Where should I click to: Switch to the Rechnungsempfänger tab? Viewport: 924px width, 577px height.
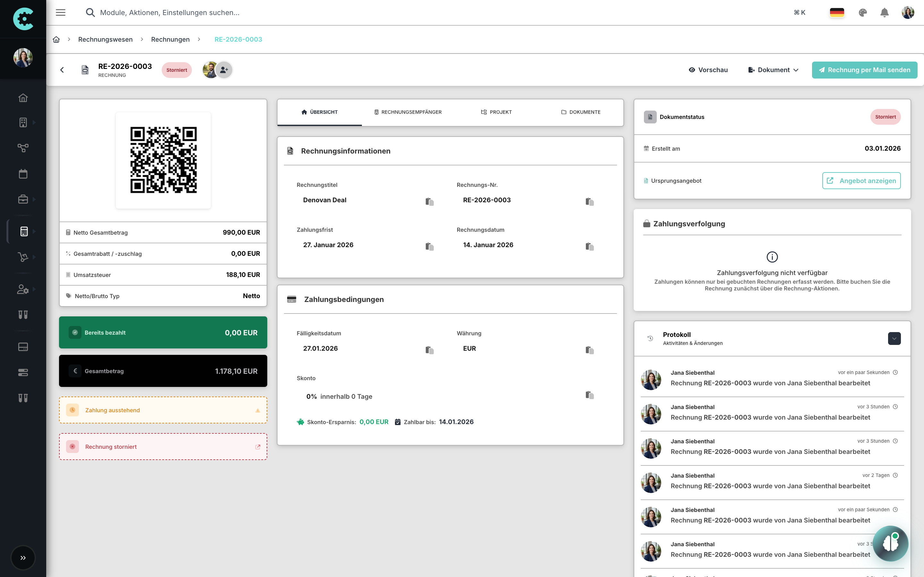[x=407, y=112]
